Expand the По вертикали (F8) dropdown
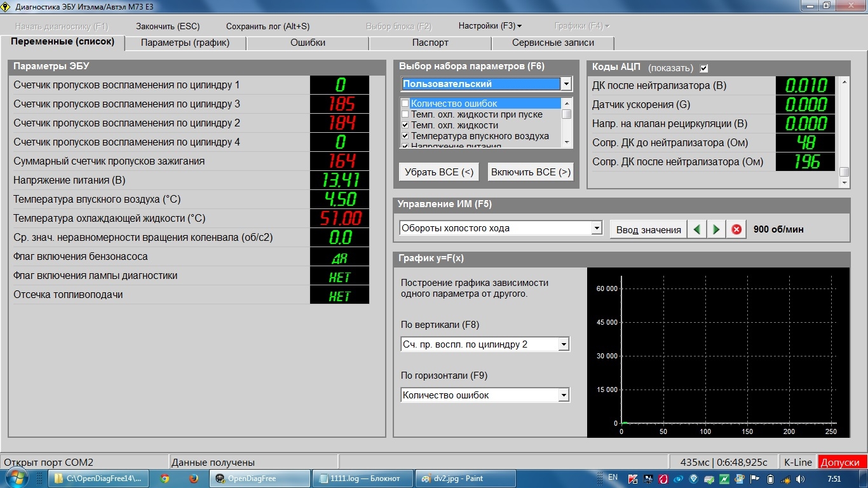This screenshot has width=868, height=488. [x=563, y=344]
